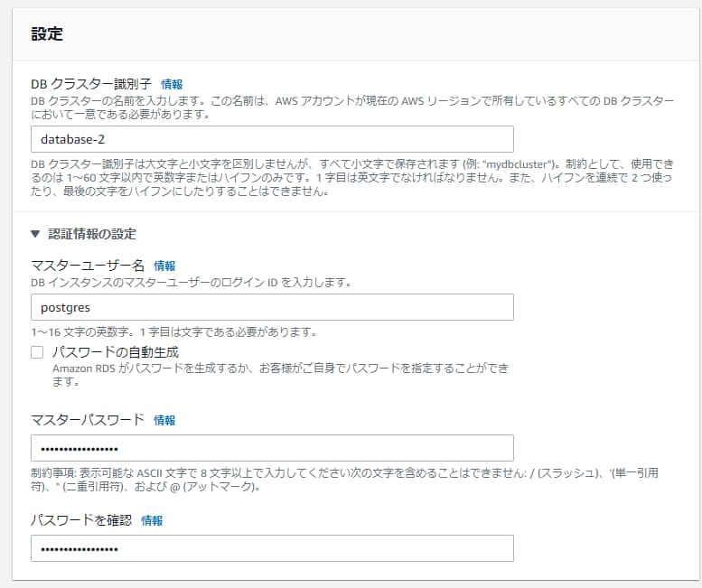Focus the パスワードを確認 masked input field
Viewport: 702px width, 588px height.
[x=272, y=548]
